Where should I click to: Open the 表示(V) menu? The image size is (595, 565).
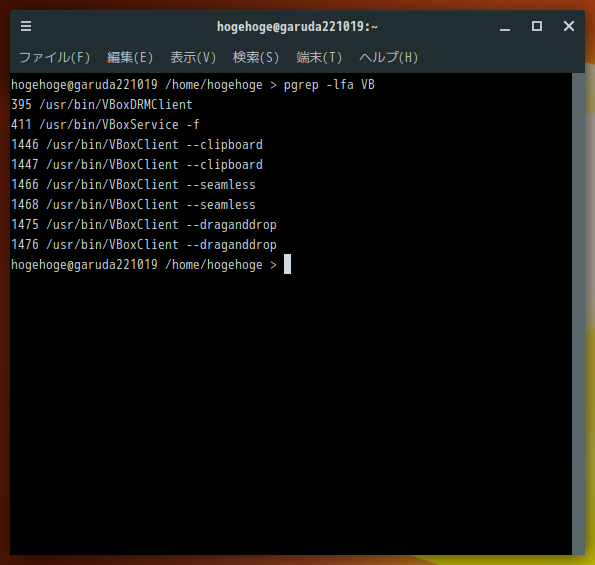(x=193, y=57)
